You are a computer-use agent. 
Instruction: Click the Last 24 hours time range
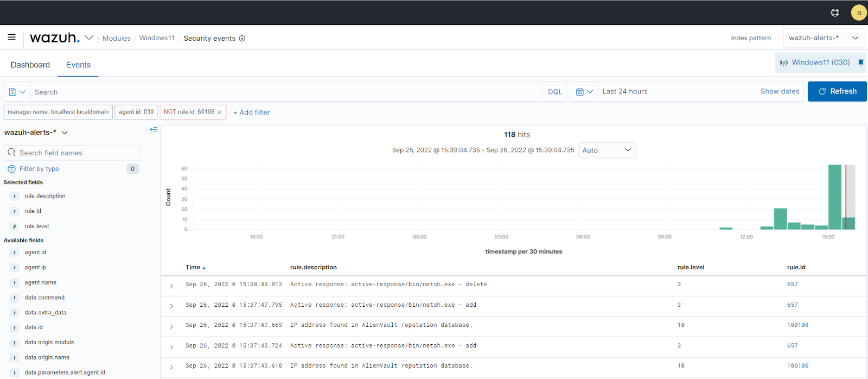click(x=625, y=91)
